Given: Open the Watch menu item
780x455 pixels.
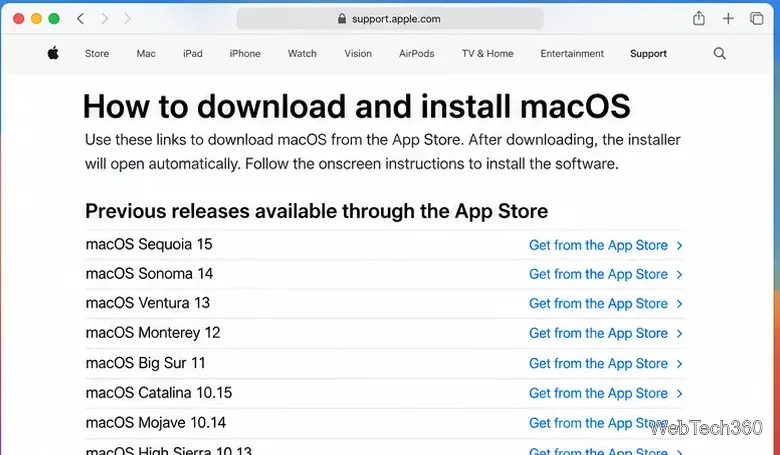Looking at the screenshot, I should [x=302, y=53].
